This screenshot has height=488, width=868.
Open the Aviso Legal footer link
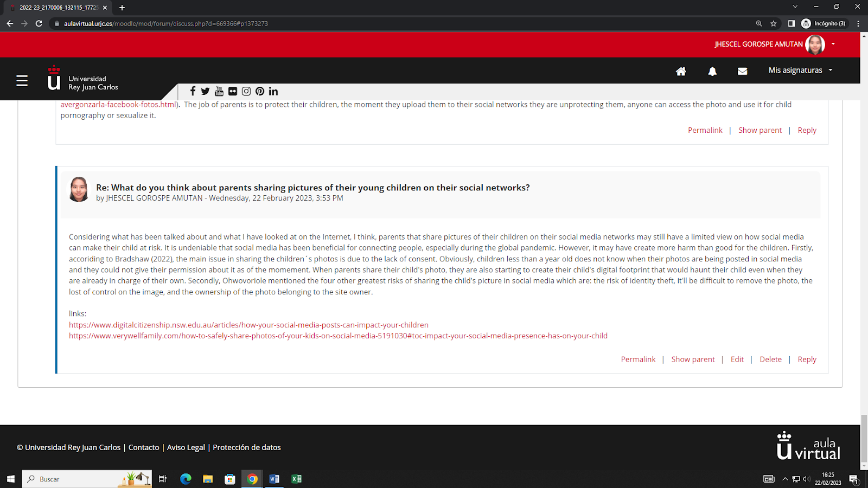[x=186, y=447]
